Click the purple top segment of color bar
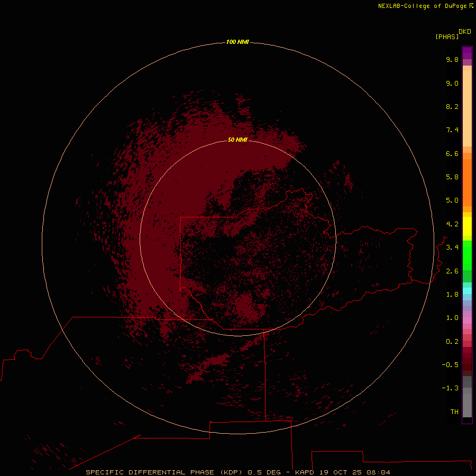The height and width of the screenshot is (476, 476). 467,53
